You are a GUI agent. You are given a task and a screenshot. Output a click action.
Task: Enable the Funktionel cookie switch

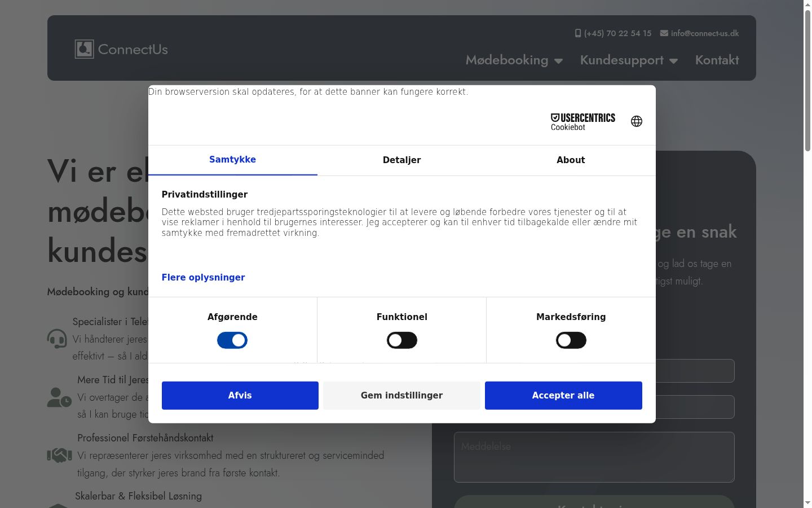pos(402,340)
